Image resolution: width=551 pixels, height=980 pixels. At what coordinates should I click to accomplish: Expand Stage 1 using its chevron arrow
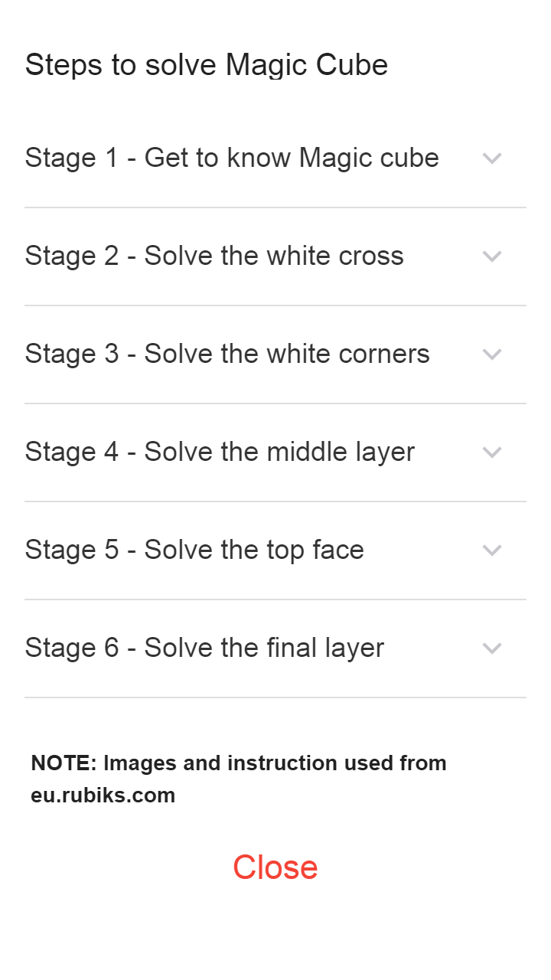(x=492, y=158)
